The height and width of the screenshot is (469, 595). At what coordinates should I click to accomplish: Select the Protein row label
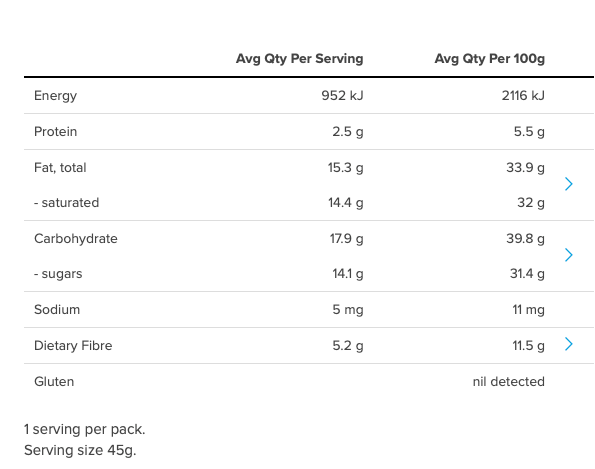(x=55, y=132)
